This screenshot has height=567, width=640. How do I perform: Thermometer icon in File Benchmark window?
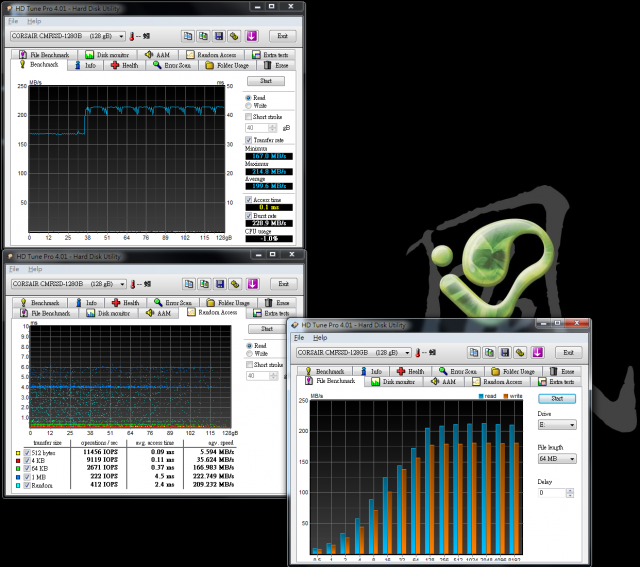pos(418,353)
